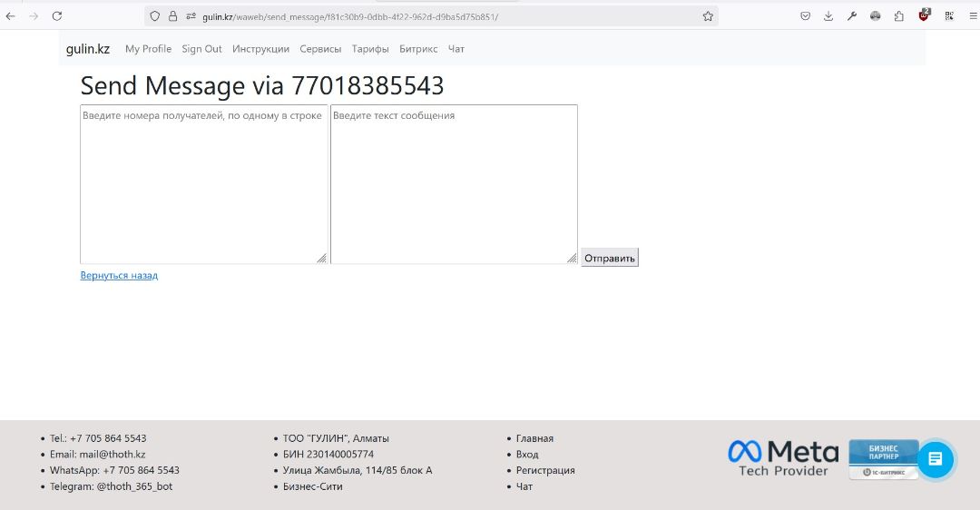Screen dimensions: 980x510
Task: Select Sign Out in the navbar
Action: [x=201, y=49]
